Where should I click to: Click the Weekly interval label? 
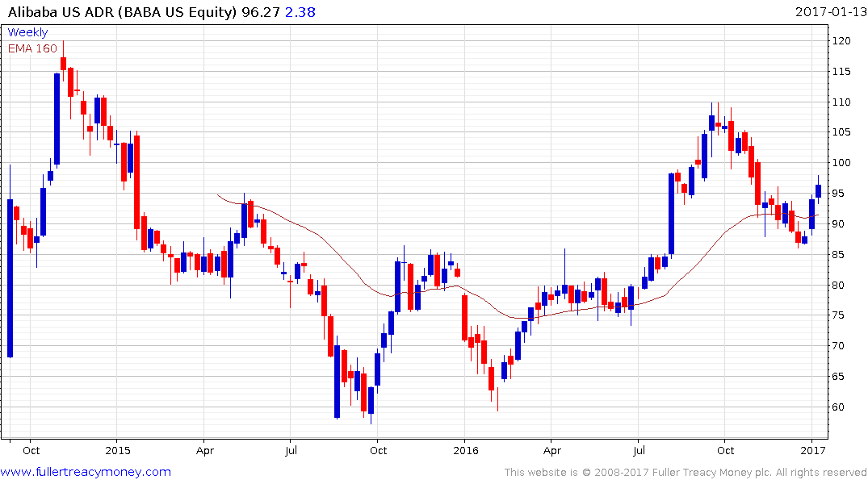(27, 32)
